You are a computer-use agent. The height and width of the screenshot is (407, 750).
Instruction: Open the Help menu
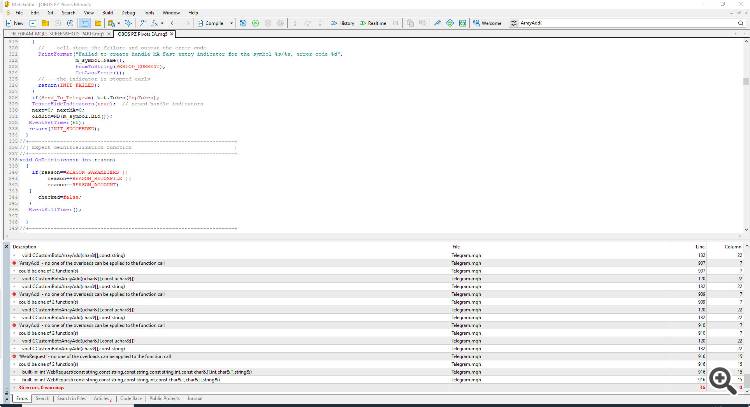tap(193, 13)
